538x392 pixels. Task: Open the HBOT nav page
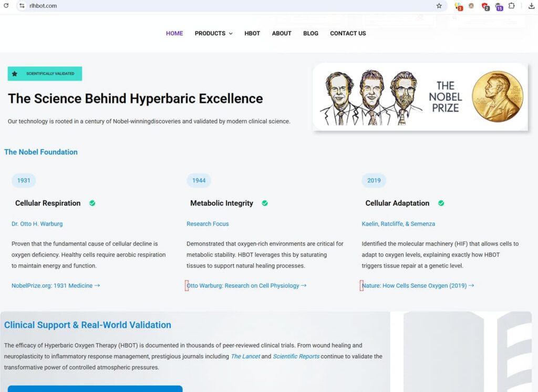click(252, 33)
